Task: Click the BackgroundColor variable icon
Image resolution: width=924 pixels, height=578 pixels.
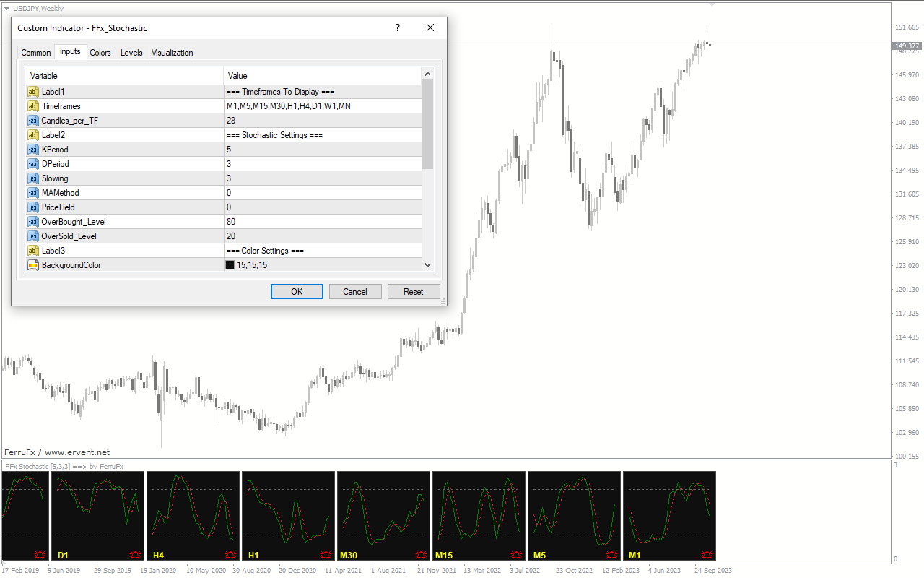Action: pyautogui.click(x=32, y=265)
